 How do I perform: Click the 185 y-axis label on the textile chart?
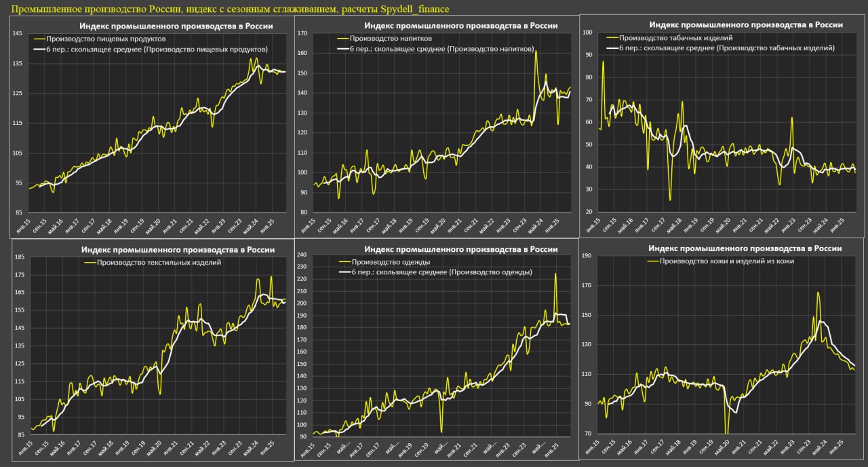click(19, 257)
